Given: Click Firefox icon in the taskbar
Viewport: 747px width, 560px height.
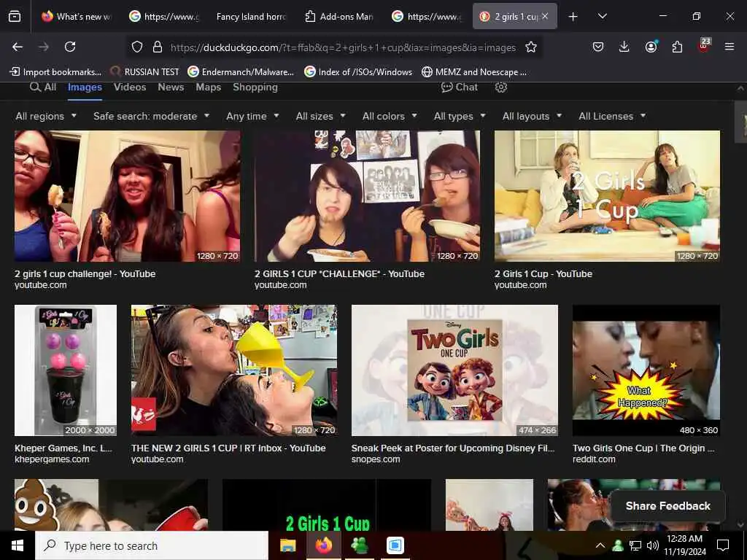Looking at the screenshot, I should (x=323, y=545).
